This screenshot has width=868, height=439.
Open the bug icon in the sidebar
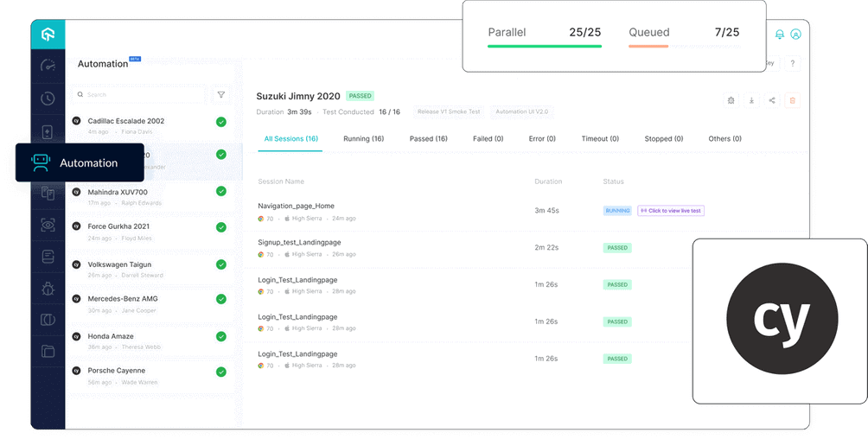click(x=48, y=289)
